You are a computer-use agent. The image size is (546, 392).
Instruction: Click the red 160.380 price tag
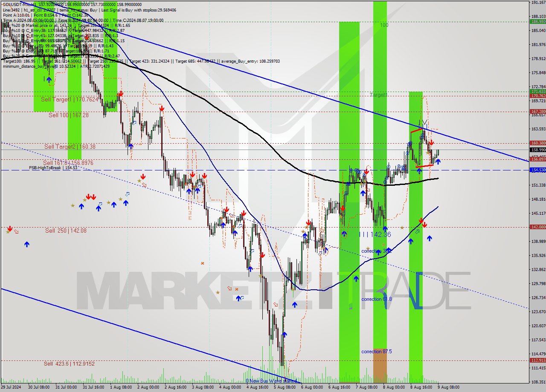538,143
